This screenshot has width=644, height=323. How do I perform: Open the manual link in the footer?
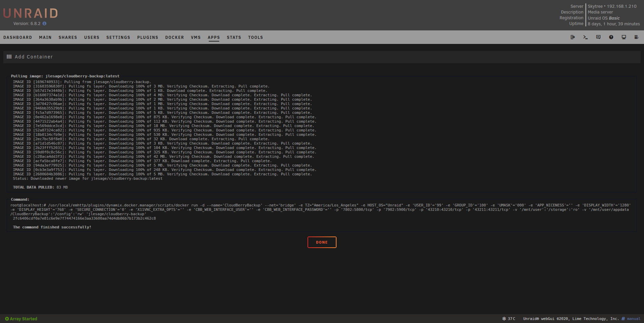(x=634, y=319)
